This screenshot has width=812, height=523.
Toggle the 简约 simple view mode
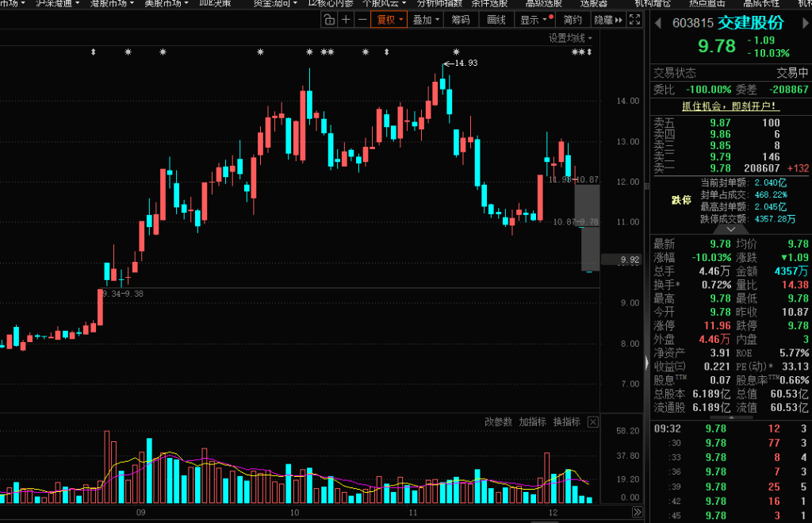click(573, 20)
